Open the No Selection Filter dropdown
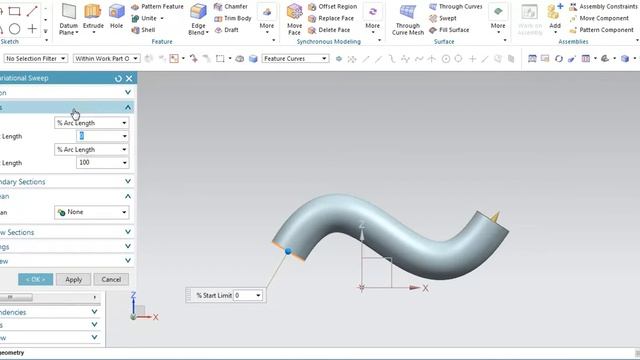 pyautogui.click(x=36, y=59)
